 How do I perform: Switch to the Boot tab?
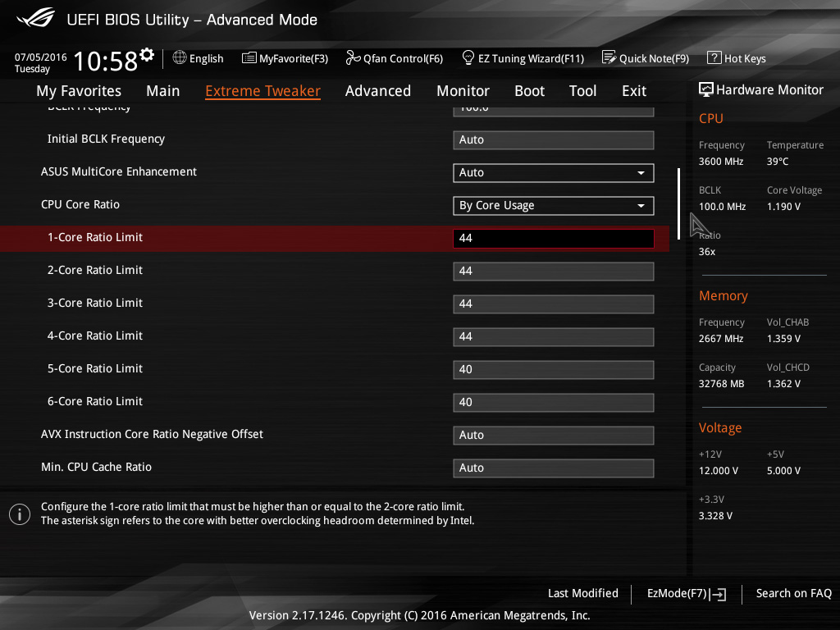pyautogui.click(x=529, y=90)
